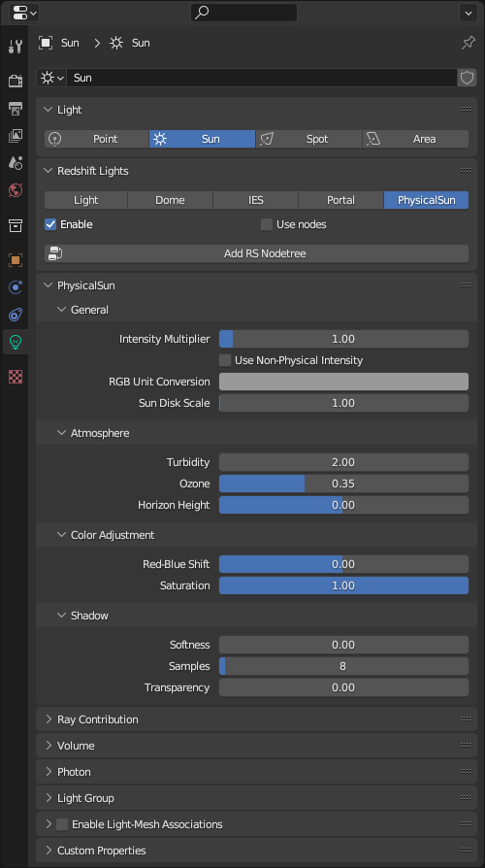Click the Turbidity value field
The height and width of the screenshot is (868, 485).
click(343, 462)
